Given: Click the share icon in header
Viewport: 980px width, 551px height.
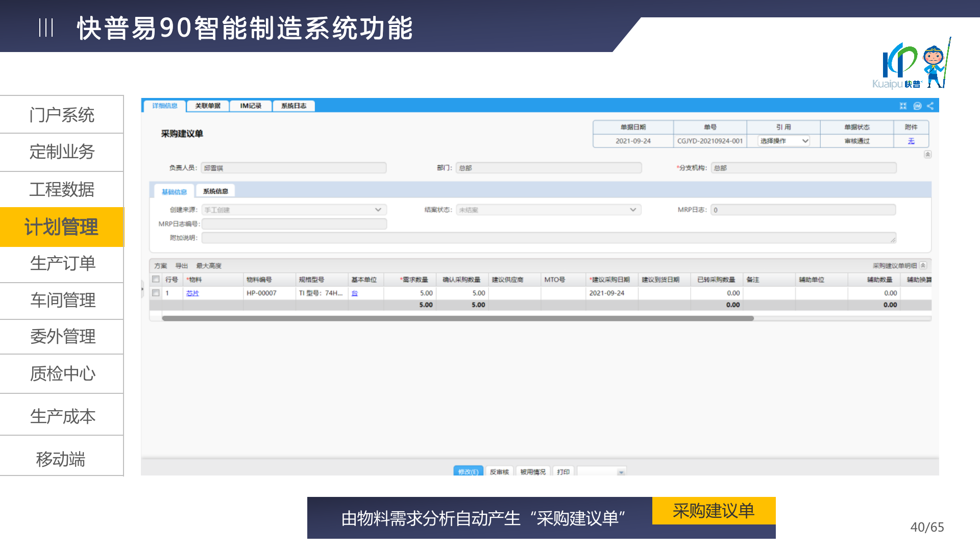Looking at the screenshot, I should (x=930, y=106).
